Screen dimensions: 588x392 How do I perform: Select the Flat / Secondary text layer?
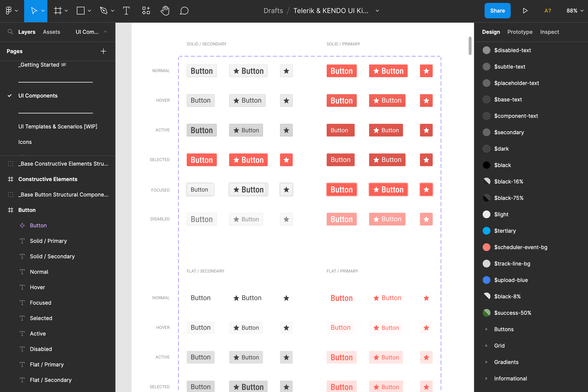coord(50,380)
